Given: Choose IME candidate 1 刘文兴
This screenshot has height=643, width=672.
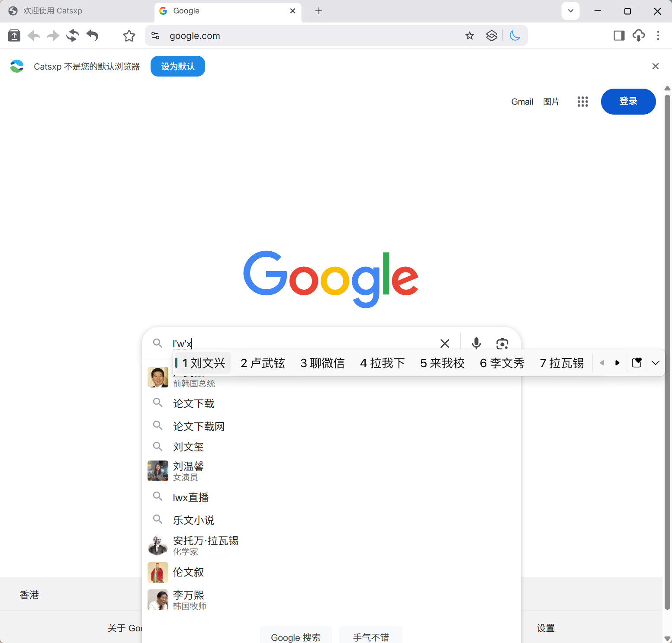Looking at the screenshot, I should pos(203,363).
